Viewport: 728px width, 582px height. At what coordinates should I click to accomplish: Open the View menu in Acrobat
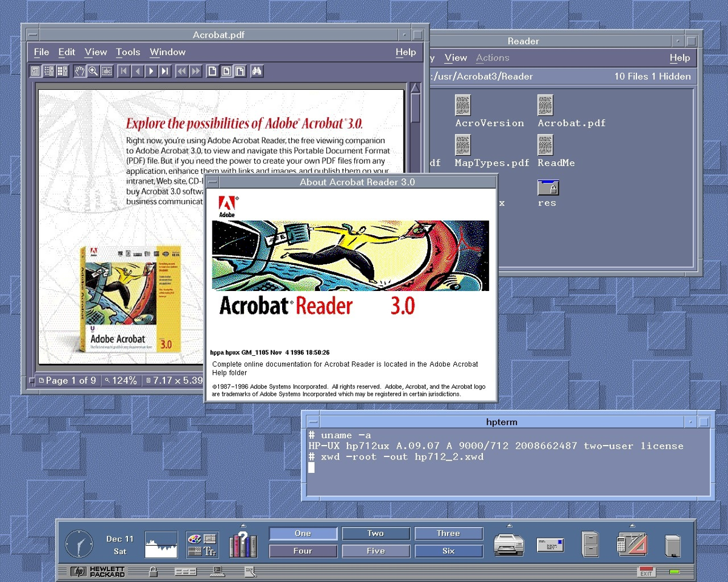pyautogui.click(x=95, y=52)
